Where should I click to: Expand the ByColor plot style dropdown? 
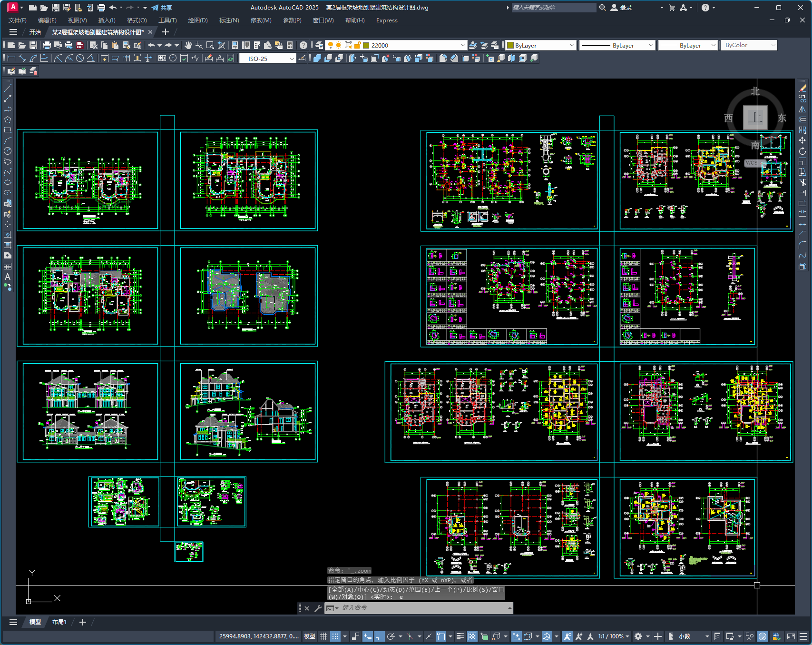click(749, 45)
